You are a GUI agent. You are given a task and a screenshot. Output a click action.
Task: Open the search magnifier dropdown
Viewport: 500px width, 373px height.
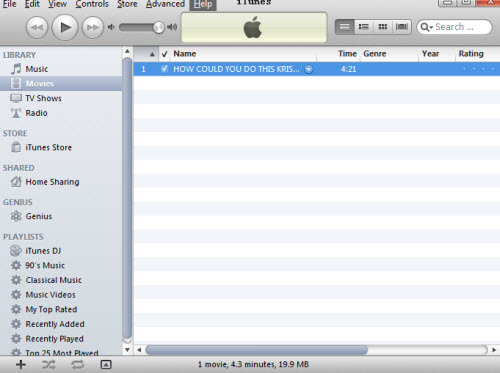point(426,27)
